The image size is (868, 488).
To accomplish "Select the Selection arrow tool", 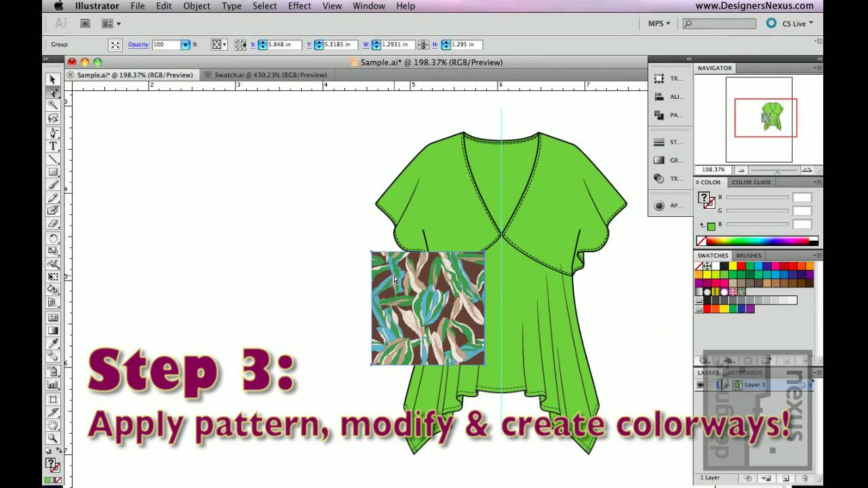I will pos(53,80).
